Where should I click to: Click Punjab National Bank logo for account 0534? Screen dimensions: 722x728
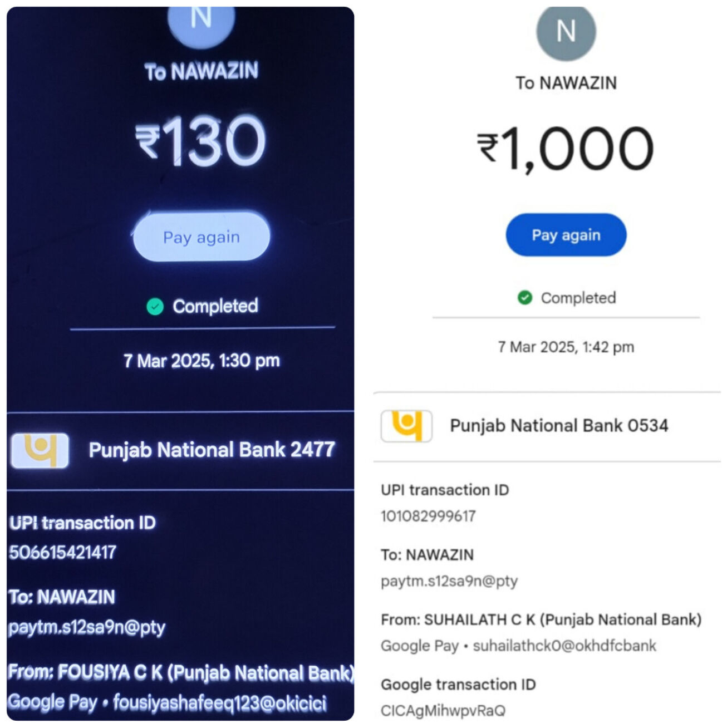pyautogui.click(x=406, y=426)
